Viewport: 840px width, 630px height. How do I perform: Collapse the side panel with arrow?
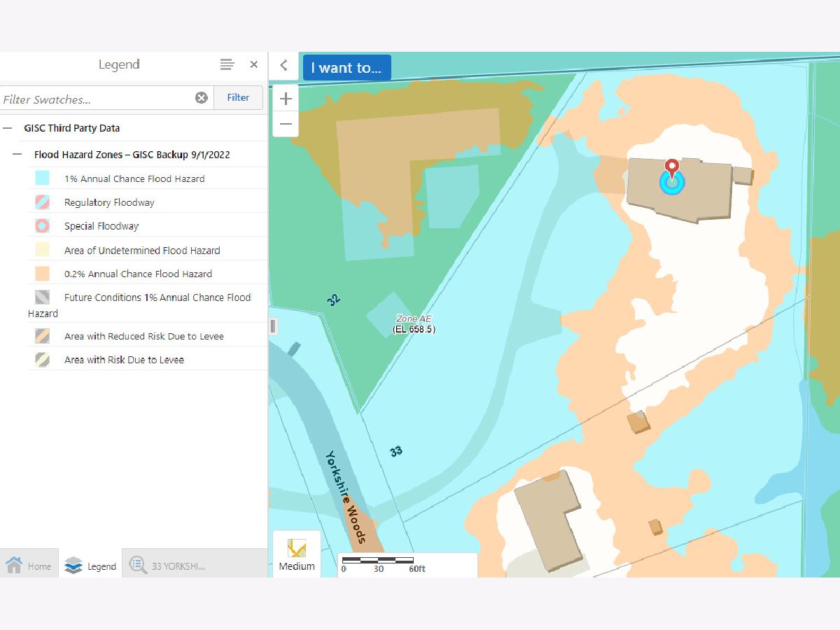pyautogui.click(x=283, y=65)
